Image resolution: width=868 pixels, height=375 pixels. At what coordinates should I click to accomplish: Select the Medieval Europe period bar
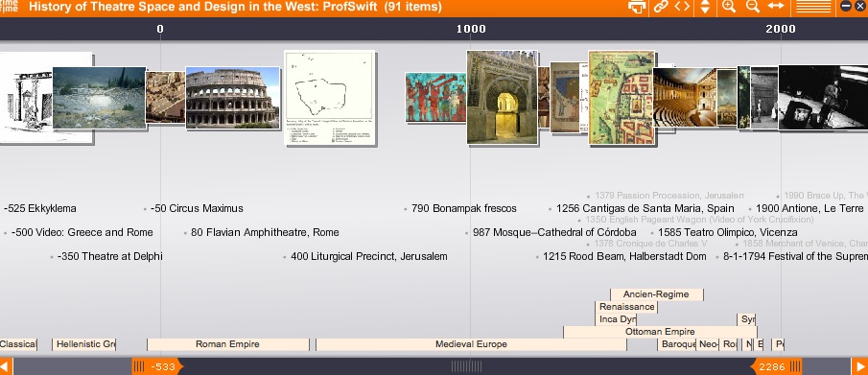point(471,344)
